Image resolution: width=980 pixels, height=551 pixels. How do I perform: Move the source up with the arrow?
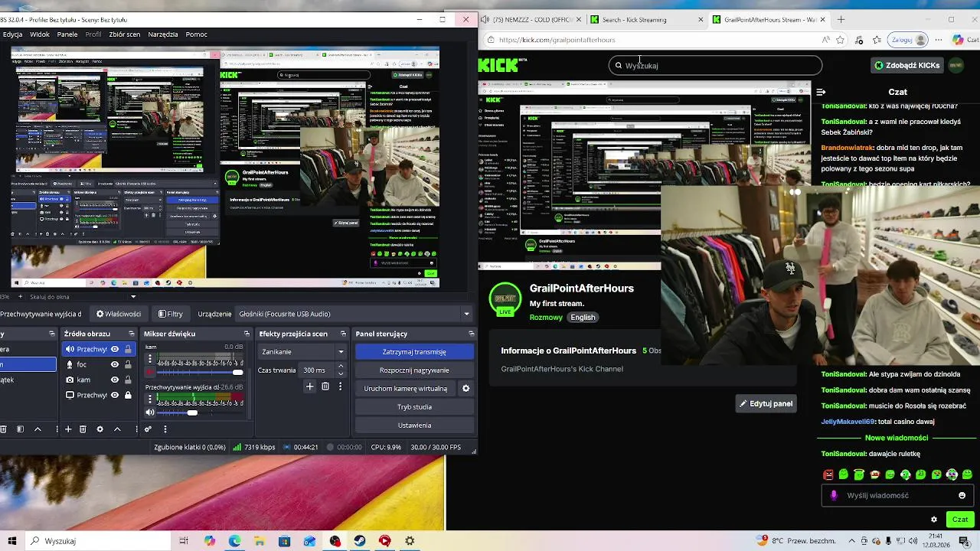click(x=117, y=429)
